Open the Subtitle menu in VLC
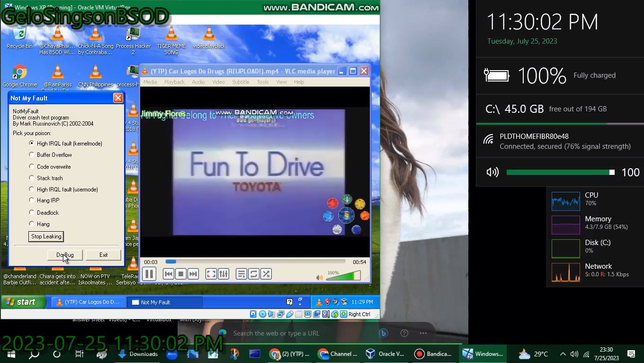This screenshot has width=644, height=363. pyautogui.click(x=241, y=82)
